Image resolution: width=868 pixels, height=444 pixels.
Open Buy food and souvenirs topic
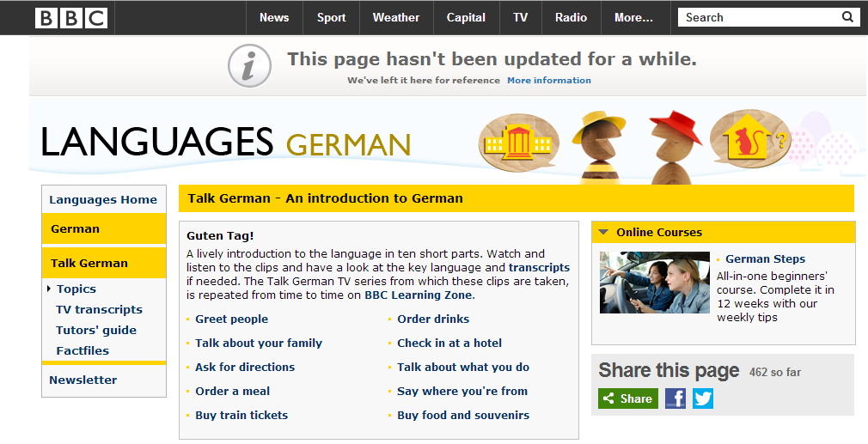click(462, 416)
